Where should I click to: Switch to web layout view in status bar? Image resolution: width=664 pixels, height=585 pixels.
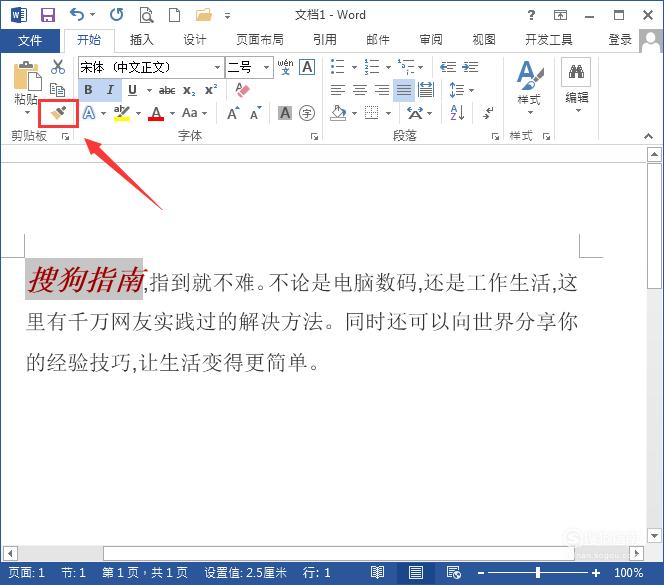454,573
